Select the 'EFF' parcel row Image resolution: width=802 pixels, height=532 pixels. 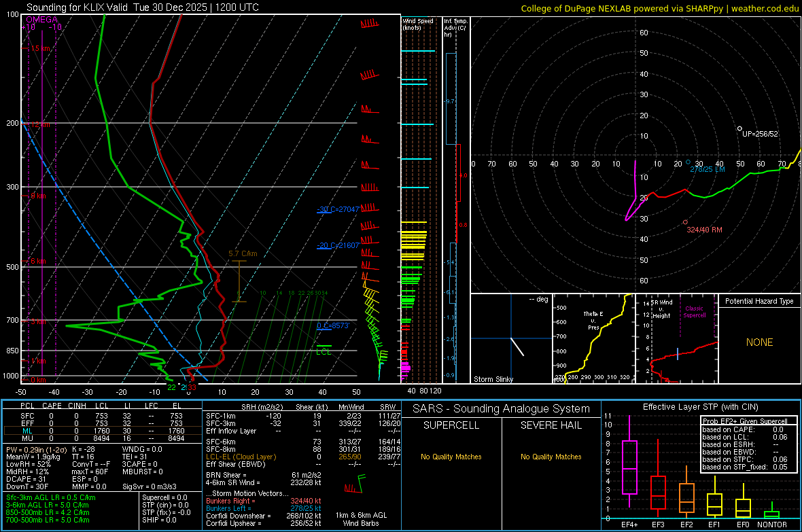[103, 423]
